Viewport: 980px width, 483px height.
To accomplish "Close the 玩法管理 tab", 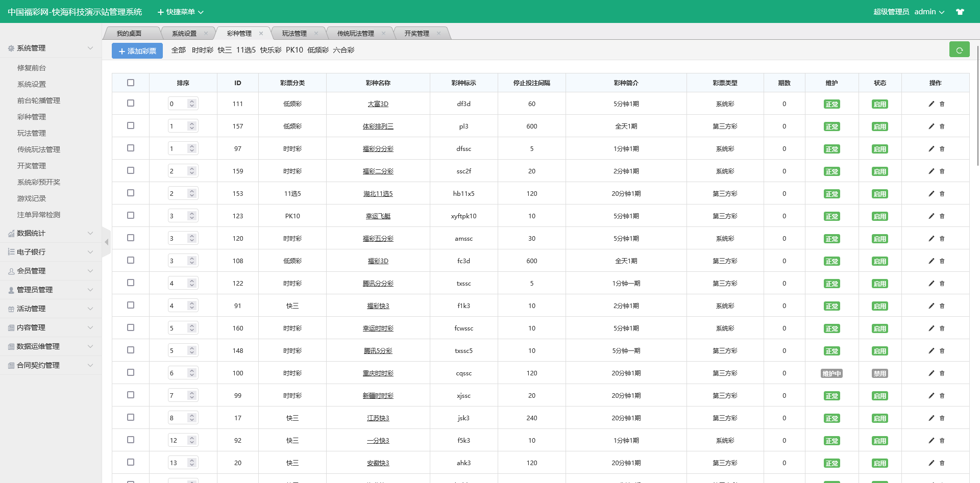I will coord(316,34).
